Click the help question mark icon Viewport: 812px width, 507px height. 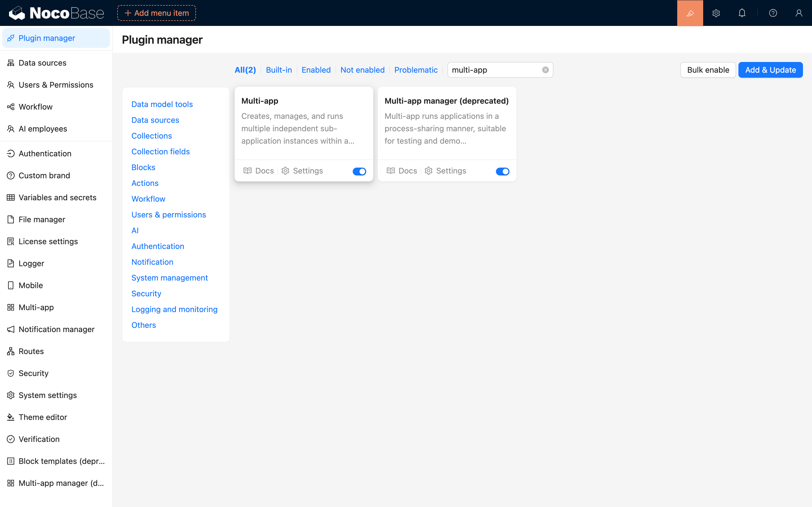[773, 13]
